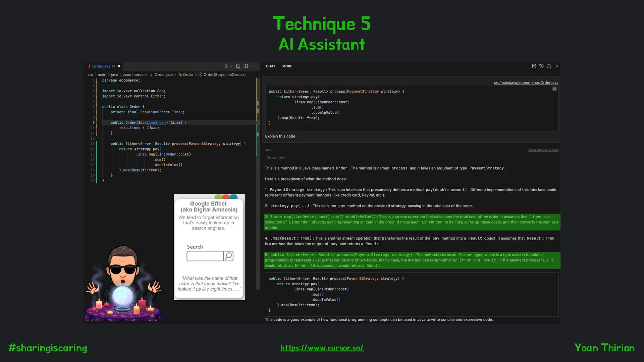Screen dimensions: 644x362
Task: Open the Order class breadcrumb
Action: (x=188, y=75)
